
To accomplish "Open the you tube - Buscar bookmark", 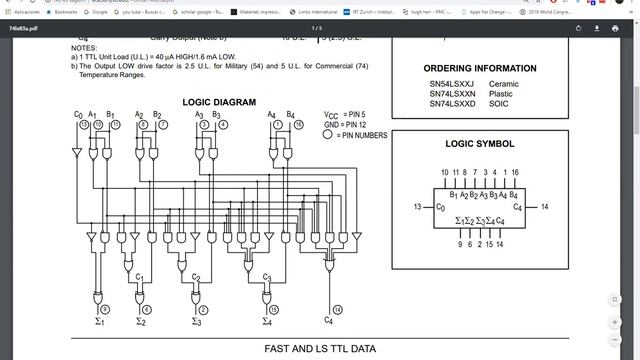I will [140, 12].
